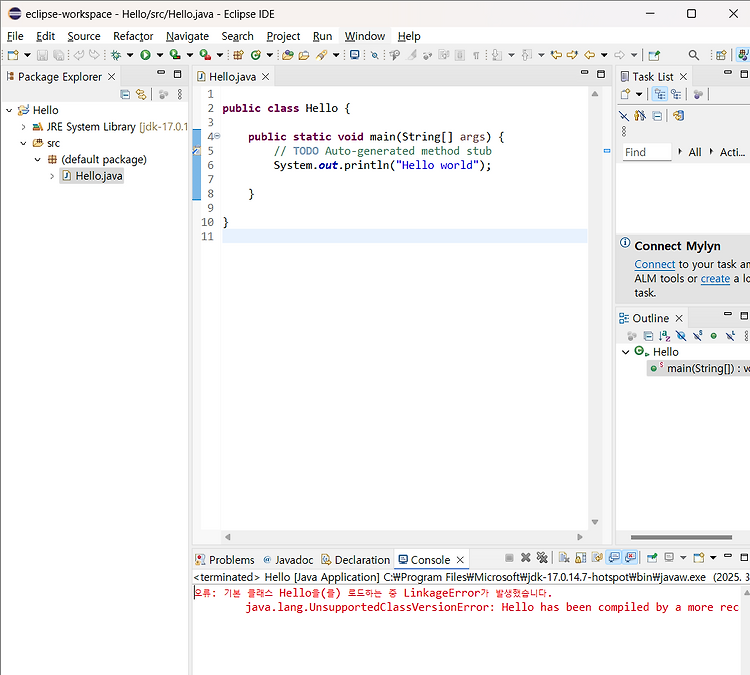Image resolution: width=750 pixels, height=675 pixels.
Task: Toggle Hide Fields in Outline view
Action: (680, 336)
